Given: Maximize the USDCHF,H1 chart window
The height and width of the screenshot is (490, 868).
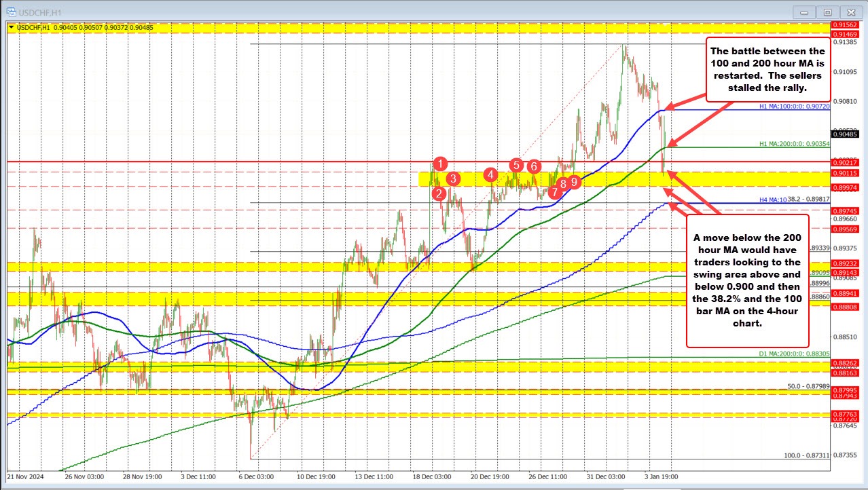Looking at the screenshot, I should tap(827, 12).
